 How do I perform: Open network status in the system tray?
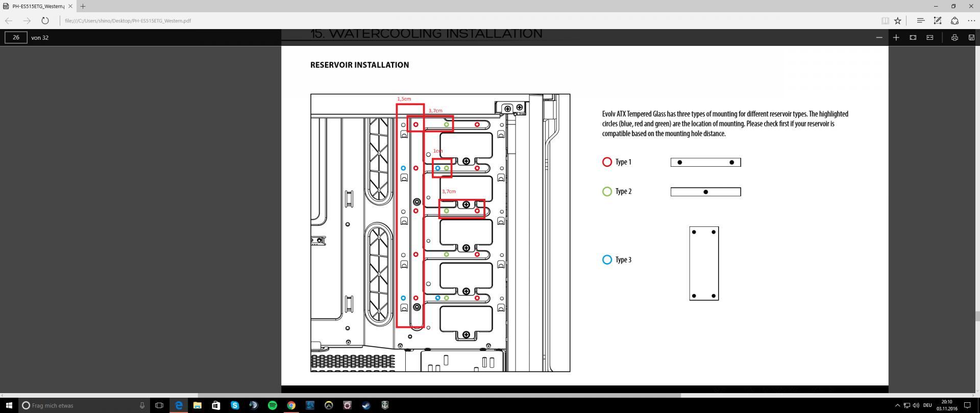[x=906, y=405]
